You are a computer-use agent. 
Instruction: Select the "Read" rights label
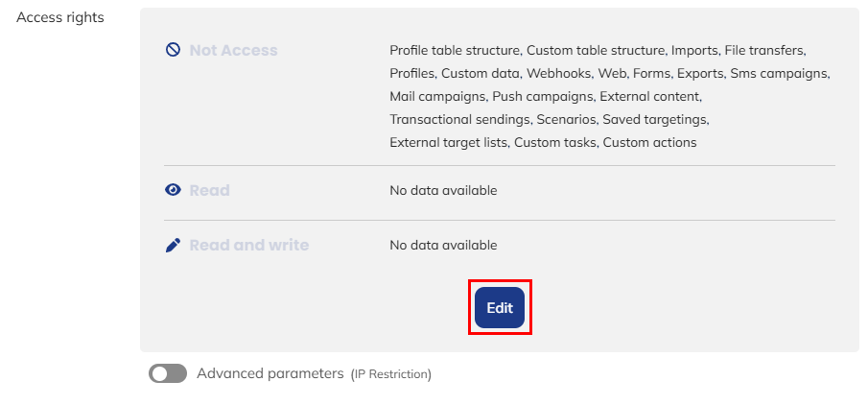coord(209,190)
